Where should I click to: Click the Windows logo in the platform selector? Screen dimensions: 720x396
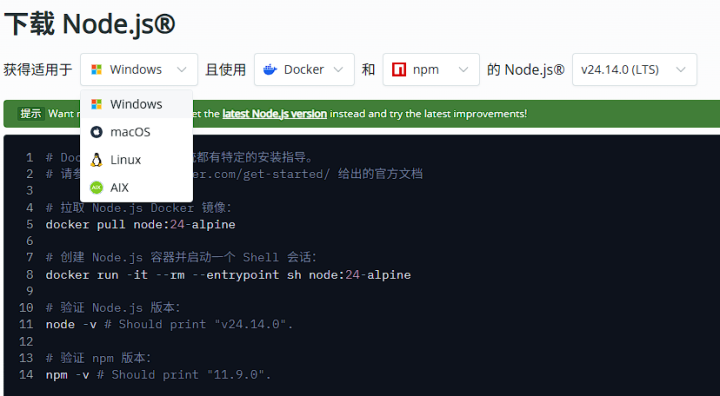tap(96, 69)
